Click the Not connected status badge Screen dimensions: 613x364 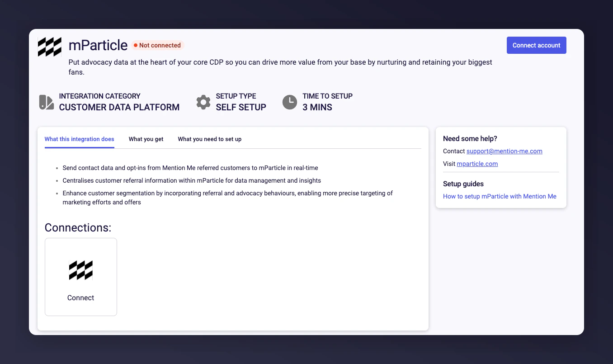pyautogui.click(x=158, y=45)
